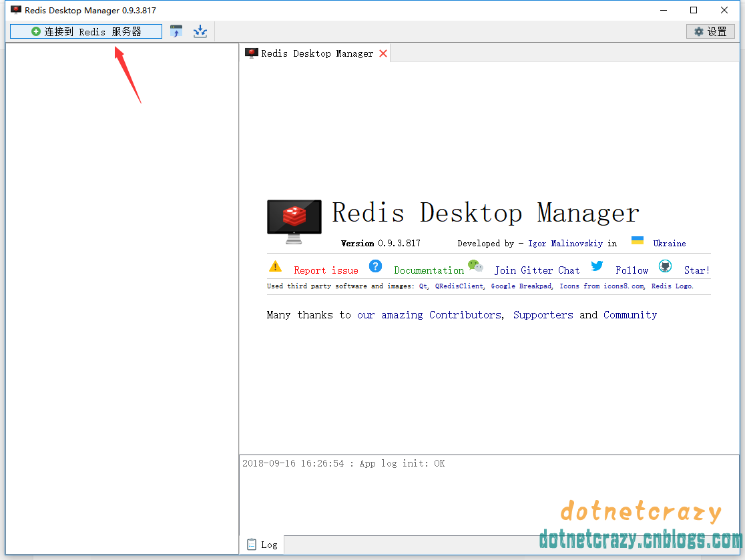This screenshot has width=745, height=560.
Task: Click the Supporters link
Action: pyautogui.click(x=543, y=315)
